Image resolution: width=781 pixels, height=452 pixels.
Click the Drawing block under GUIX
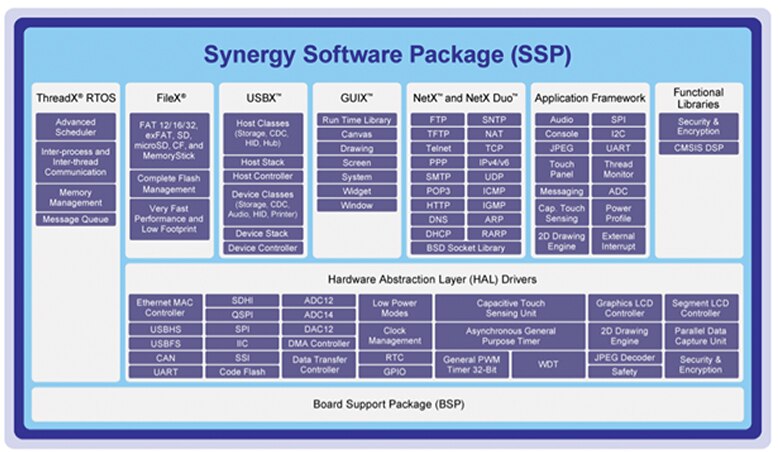pyautogui.click(x=357, y=148)
